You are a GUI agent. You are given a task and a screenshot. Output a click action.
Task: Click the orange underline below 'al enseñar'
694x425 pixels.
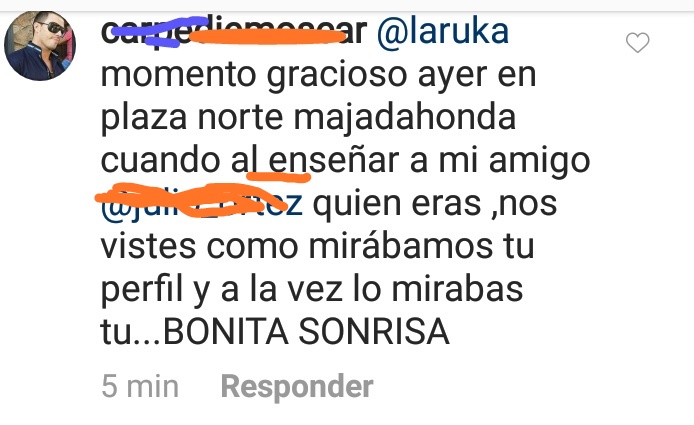pyautogui.click(x=278, y=177)
